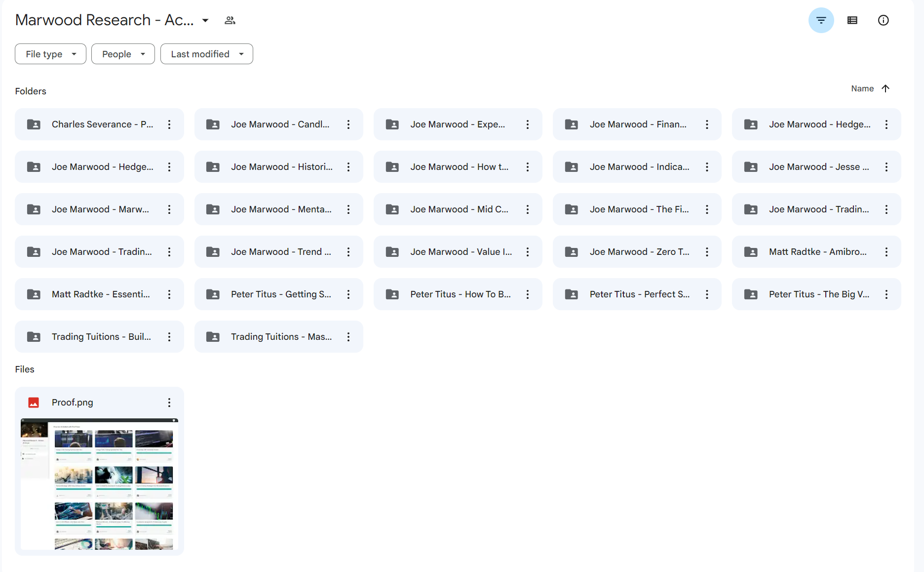This screenshot has width=924, height=572.
Task: Reverse sort direction with the arrow
Action: pos(885,88)
